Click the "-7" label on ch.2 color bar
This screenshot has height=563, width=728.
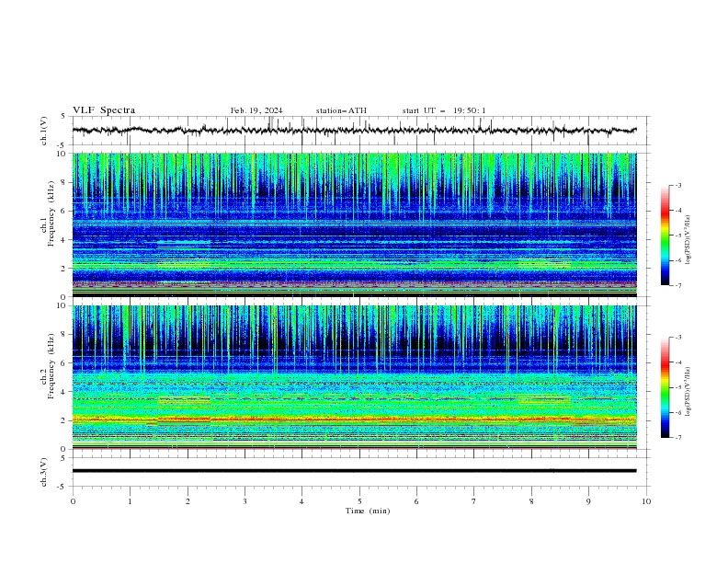tap(677, 437)
